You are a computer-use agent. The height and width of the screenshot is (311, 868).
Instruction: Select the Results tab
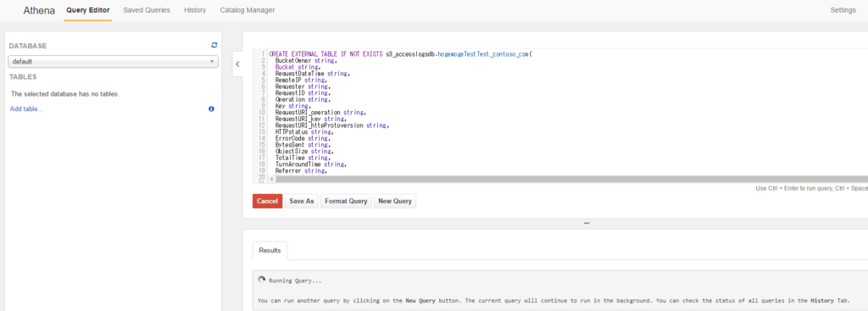270,250
